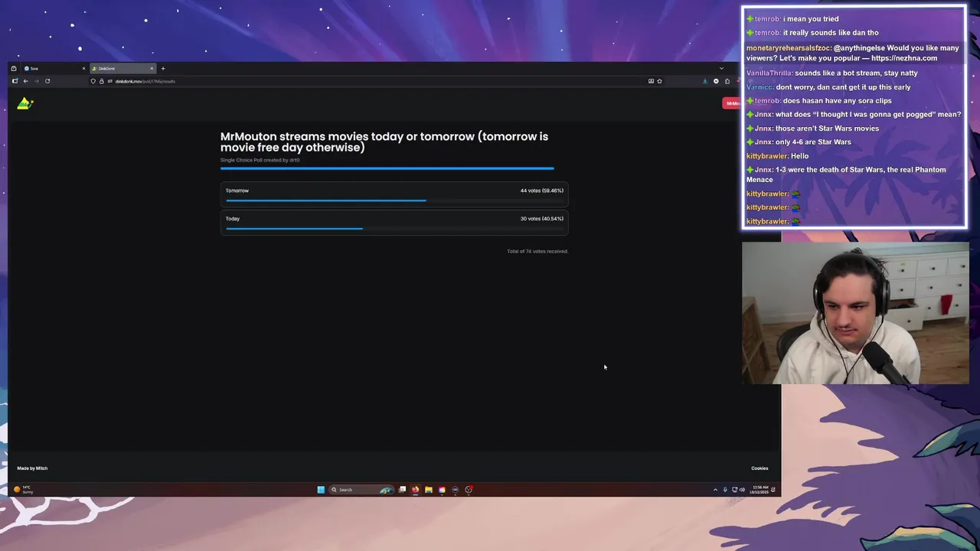Click the VanillaThrilla username in chat

pos(769,73)
